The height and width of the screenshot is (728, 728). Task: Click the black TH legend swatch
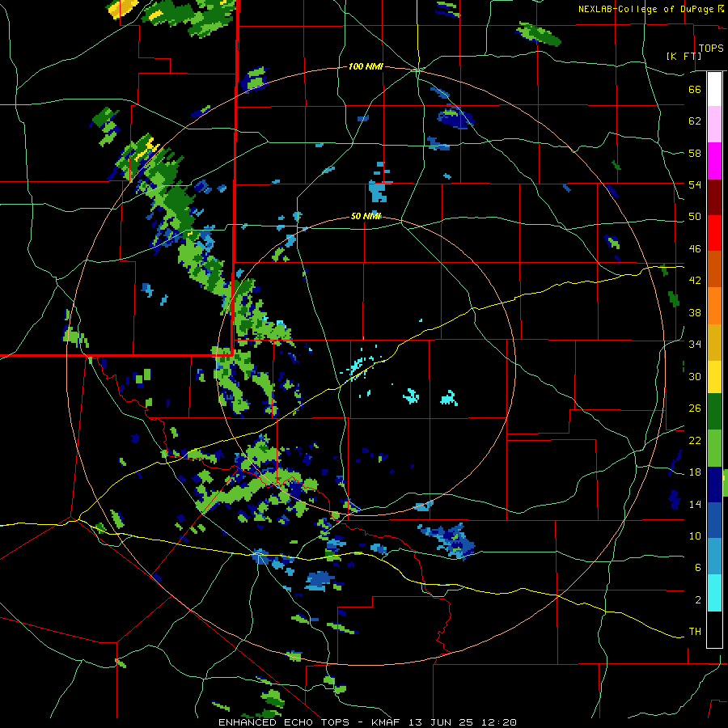coord(714,629)
